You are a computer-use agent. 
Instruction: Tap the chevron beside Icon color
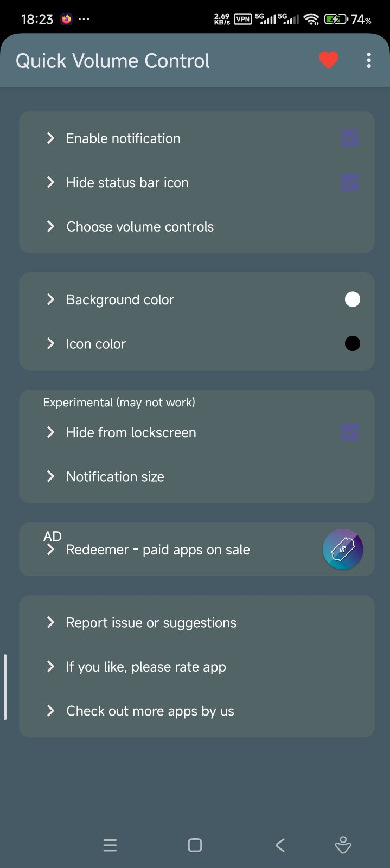click(x=50, y=343)
